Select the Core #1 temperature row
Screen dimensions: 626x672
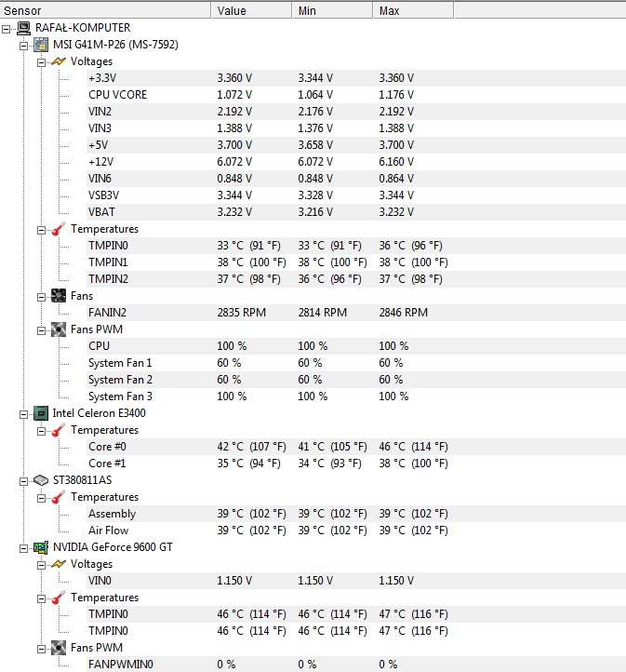click(x=356, y=464)
